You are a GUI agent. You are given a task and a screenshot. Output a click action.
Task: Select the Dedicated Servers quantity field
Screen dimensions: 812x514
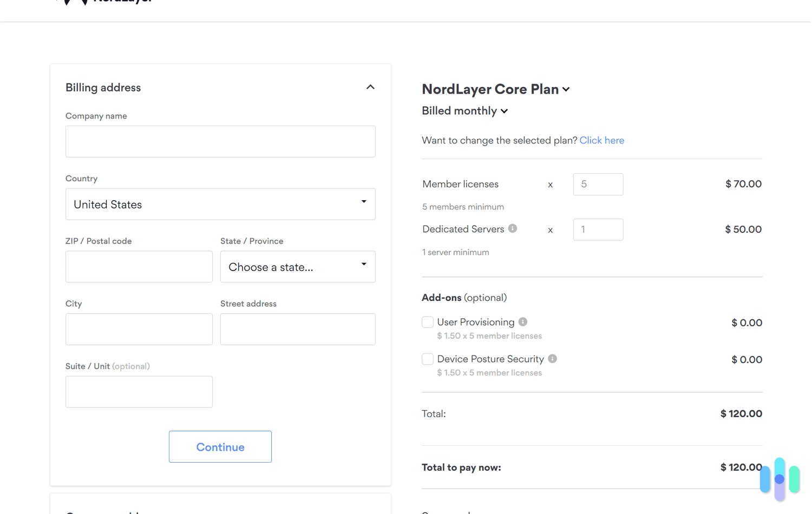coord(598,229)
